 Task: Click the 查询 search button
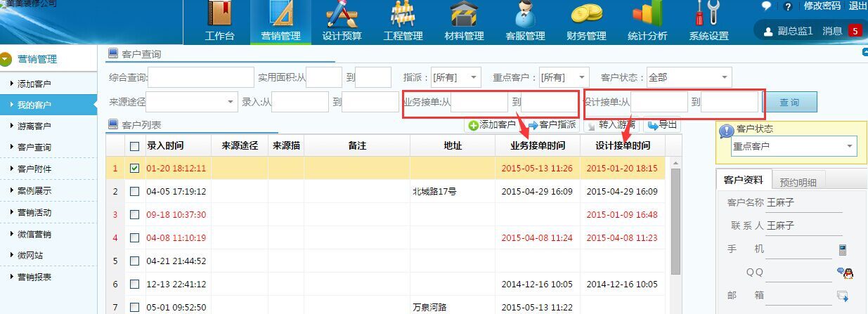point(789,103)
